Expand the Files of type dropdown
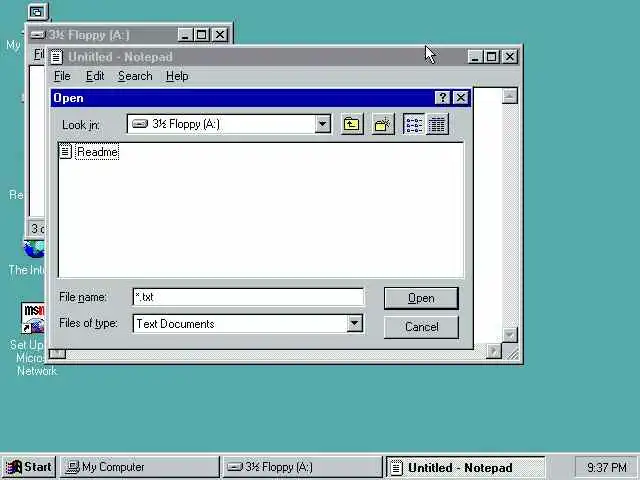 (x=354, y=324)
